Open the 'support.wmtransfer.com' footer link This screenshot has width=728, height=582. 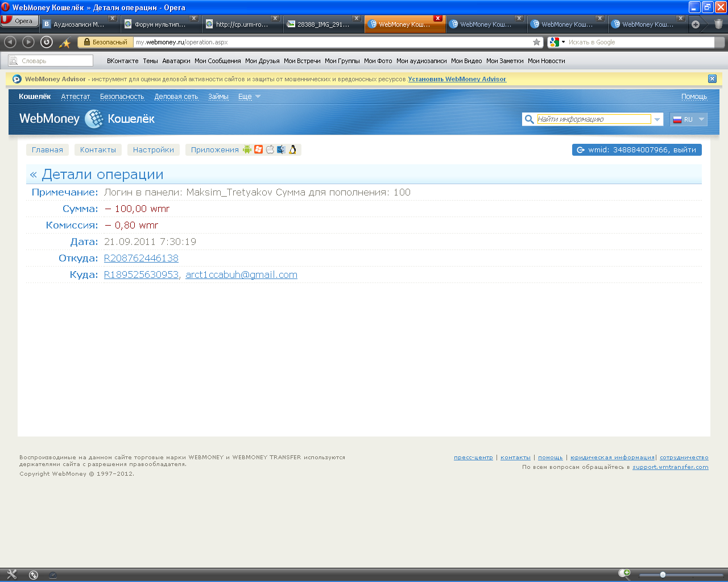coord(671,467)
